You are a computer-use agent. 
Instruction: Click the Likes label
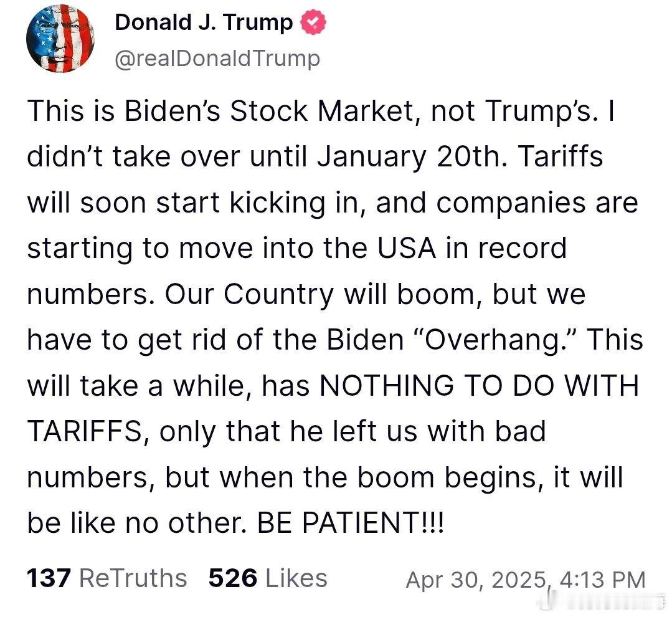click(x=296, y=578)
